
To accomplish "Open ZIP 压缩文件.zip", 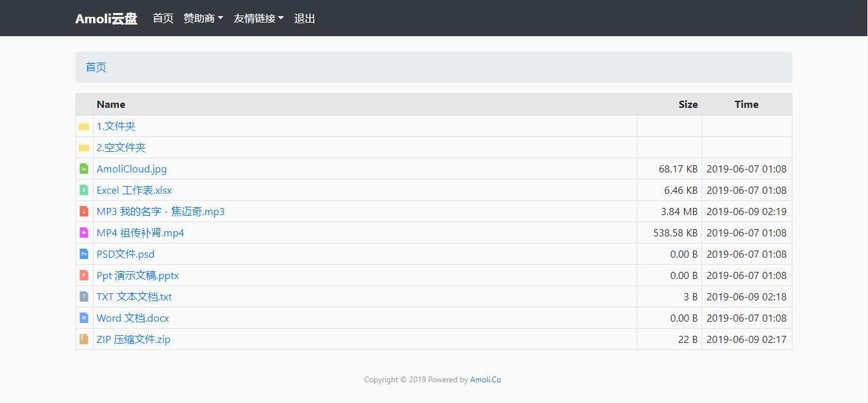I will (134, 339).
